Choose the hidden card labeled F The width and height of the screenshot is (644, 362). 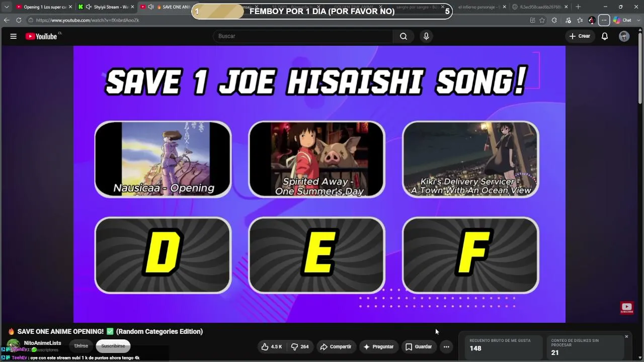point(471,255)
